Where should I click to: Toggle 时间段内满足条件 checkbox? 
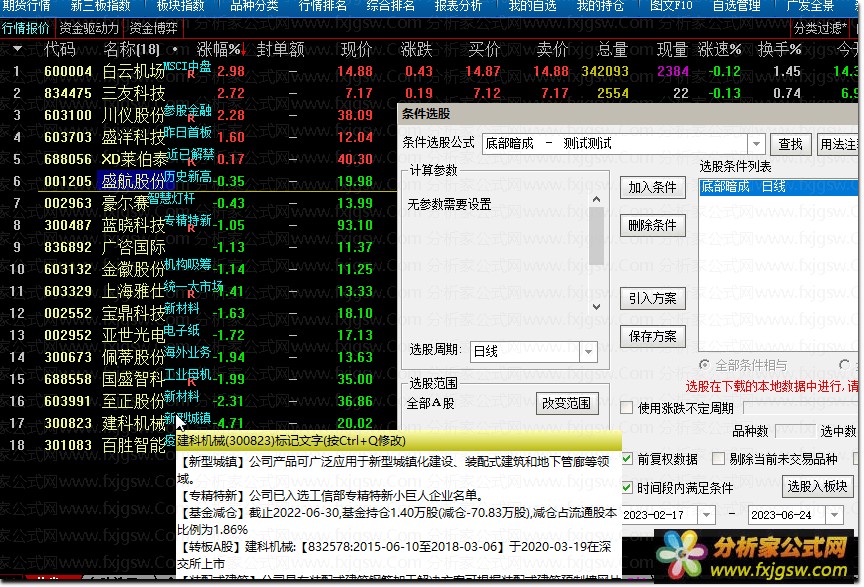click(x=628, y=487)
